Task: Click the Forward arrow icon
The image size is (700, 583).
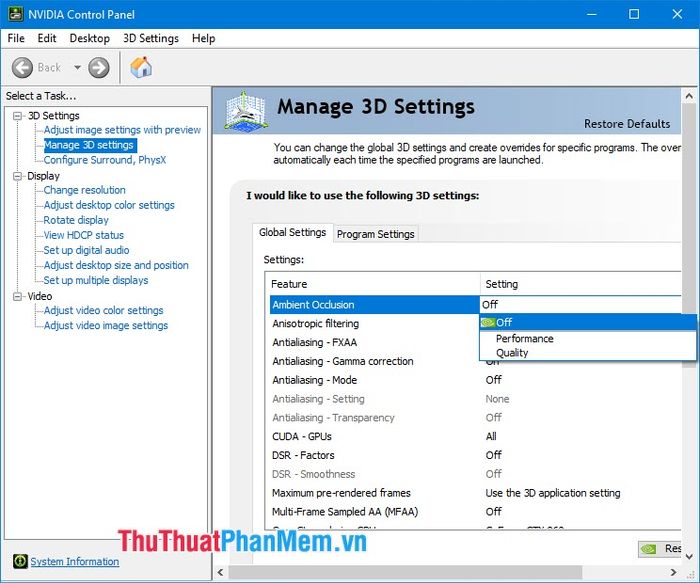Action: point(99,68)
